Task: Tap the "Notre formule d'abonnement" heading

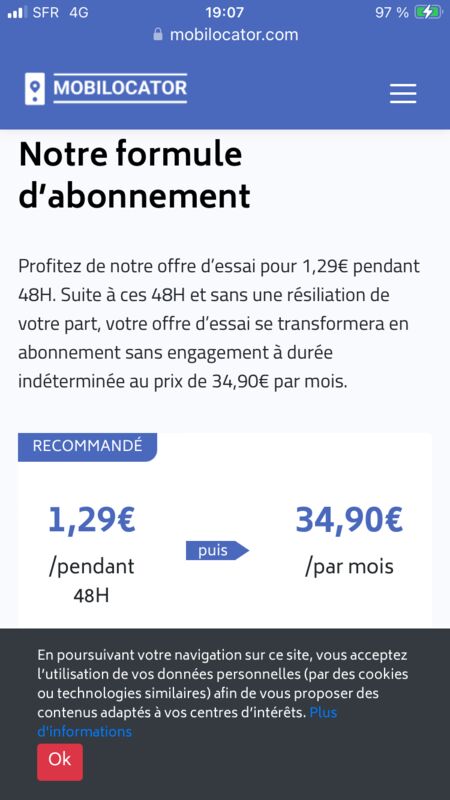Action: click(x=135, y=175)
